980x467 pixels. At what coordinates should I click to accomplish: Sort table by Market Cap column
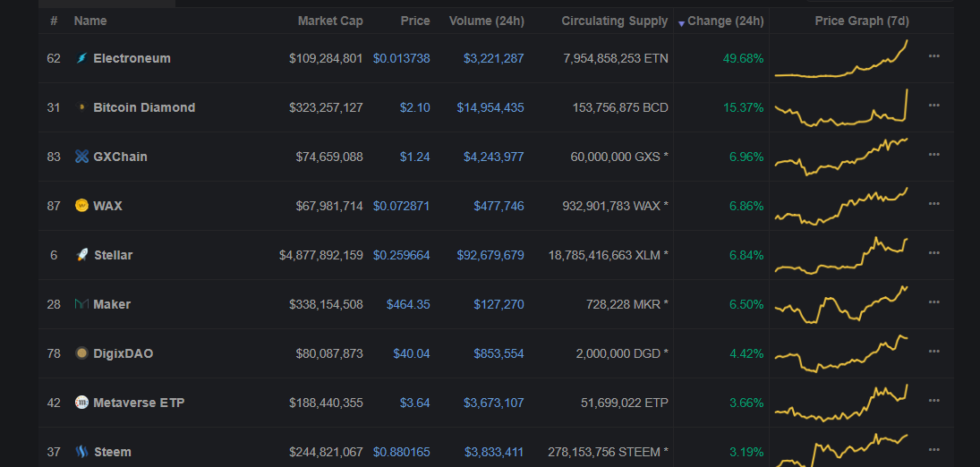point(330,21)
